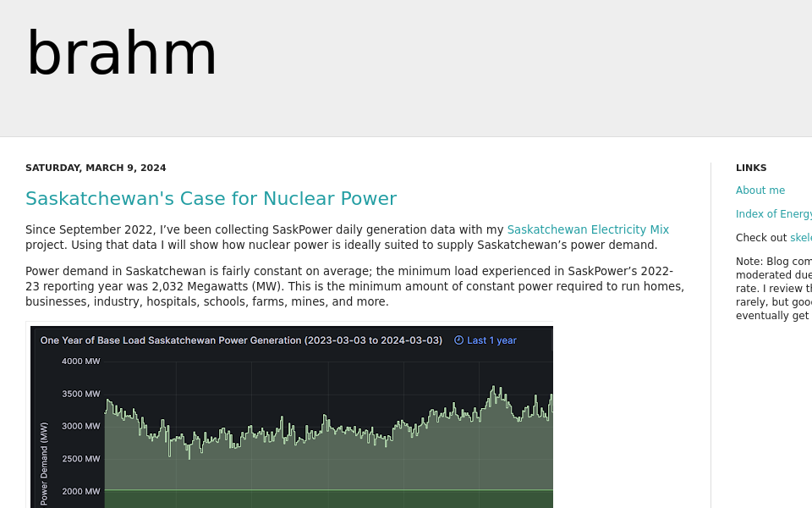This screenshot has height=508, width=812.
Task: Open the About me link
Action: [760, 190]
